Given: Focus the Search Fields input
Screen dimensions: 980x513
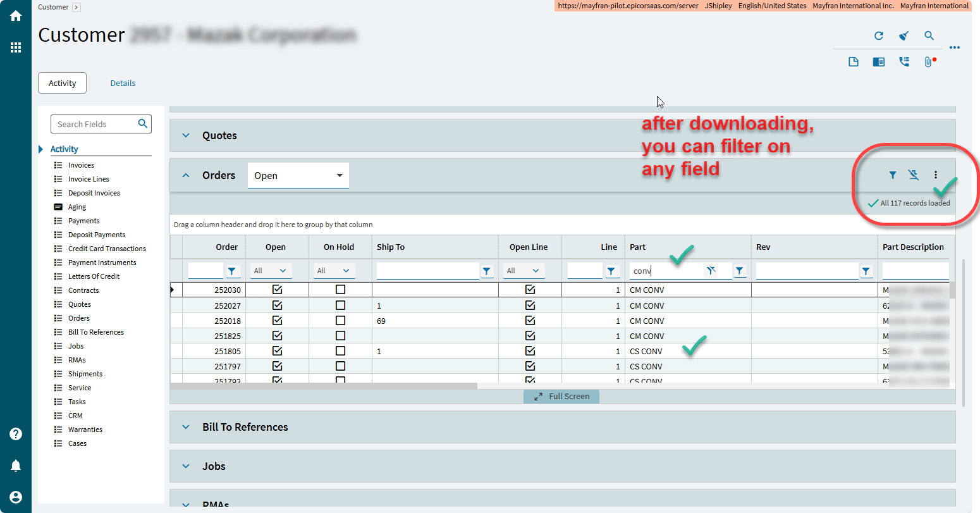Looking at the screenshot, I should (95, 124).
